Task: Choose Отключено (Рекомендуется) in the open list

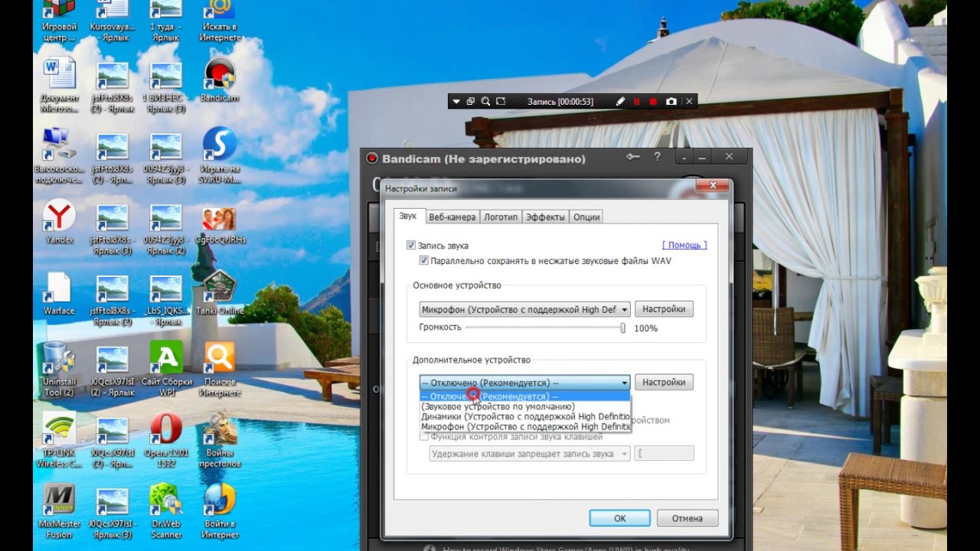Action: [524, 396]
